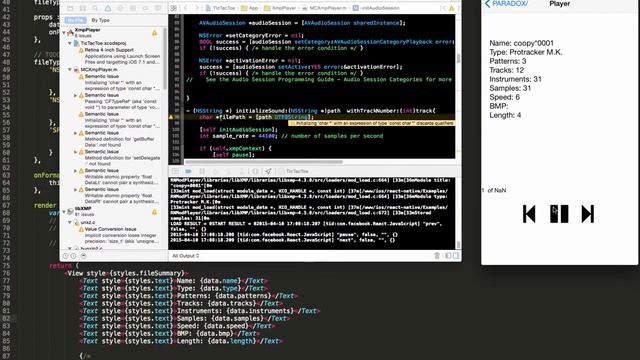
Task: Go back to PARADOX/ in Player app
Action: pos(506,4)
